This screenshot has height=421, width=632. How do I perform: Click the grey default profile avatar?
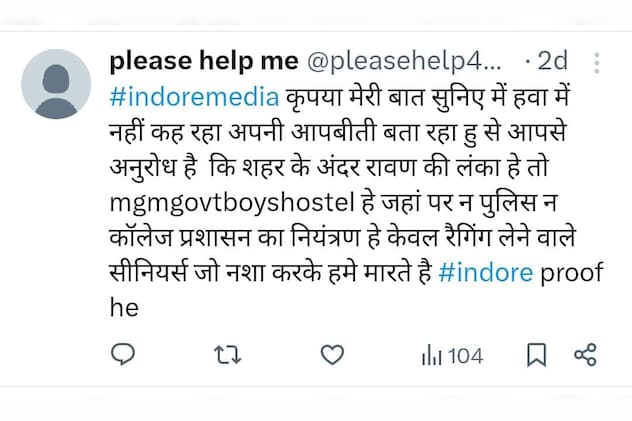click(x=56, y=84)
